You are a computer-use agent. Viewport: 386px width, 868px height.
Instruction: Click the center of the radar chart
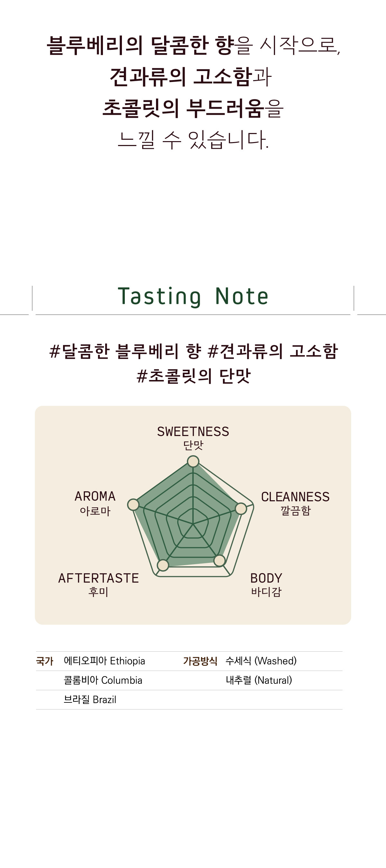[193, 524]
